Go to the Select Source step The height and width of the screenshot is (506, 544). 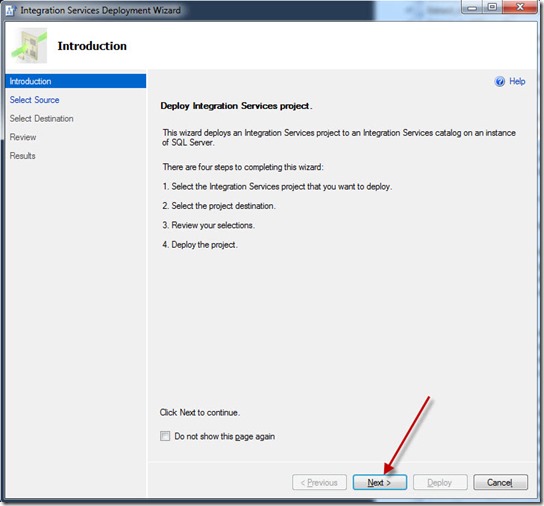(34, 100)
